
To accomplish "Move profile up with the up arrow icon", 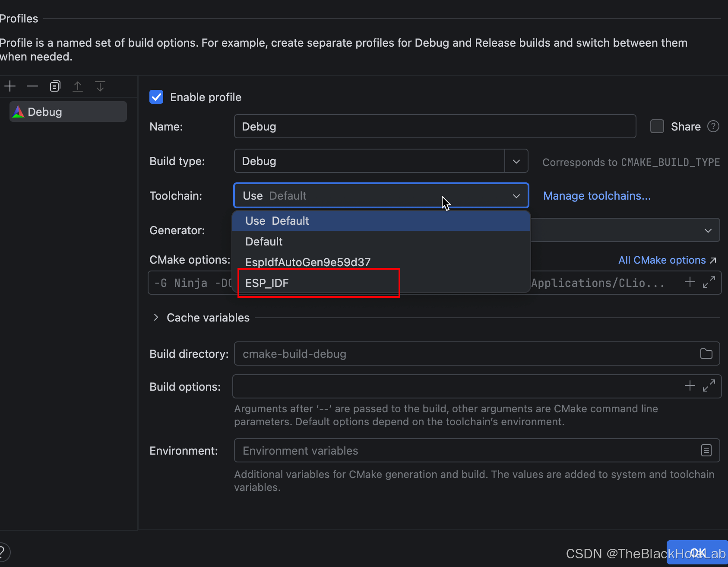I will click(x=78, y=86).
